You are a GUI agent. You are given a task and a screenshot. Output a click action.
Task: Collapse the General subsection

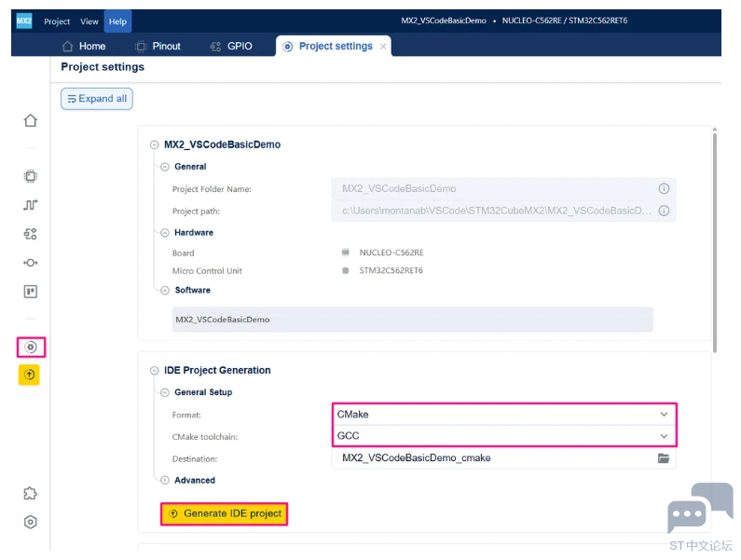coord(164,167)
